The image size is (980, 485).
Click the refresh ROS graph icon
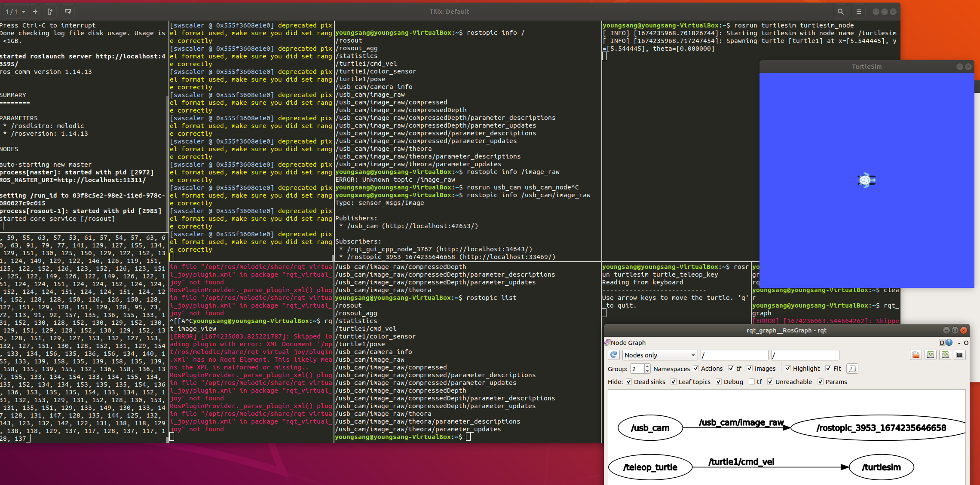[x=614, y=355]
